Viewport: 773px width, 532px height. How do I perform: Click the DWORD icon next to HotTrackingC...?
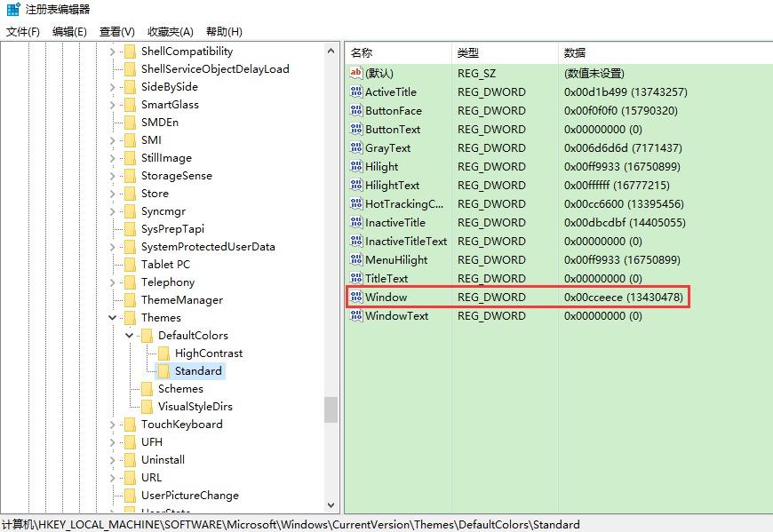[x=356, y=203]
